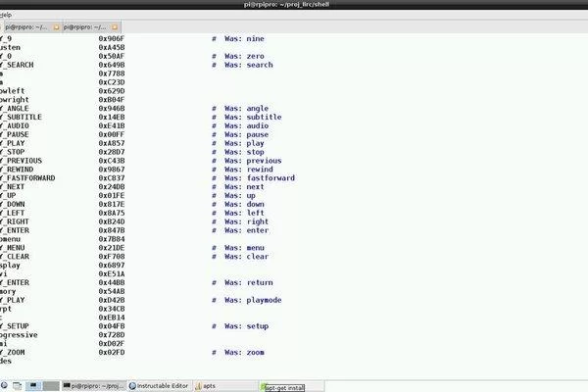Screen dimensions: 588x392
Task: Click the key name _MENU
Action: (x=14, y=248)
